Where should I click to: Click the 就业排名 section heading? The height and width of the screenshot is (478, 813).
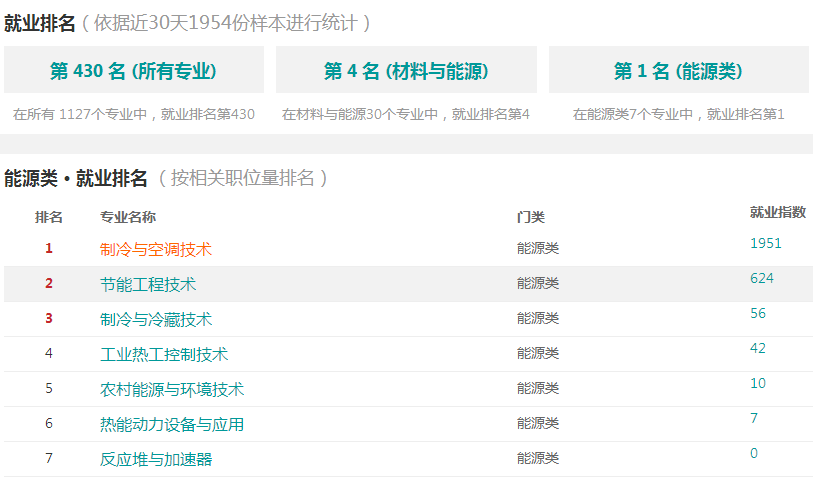(39, 23)
